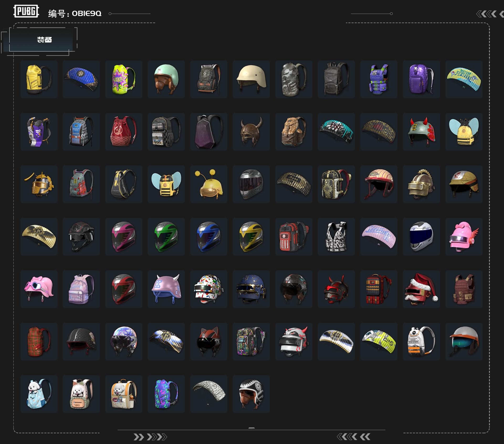Click the Water Festival parachute skin
This screenshot has height=444, width=504.
pos(464,79)
